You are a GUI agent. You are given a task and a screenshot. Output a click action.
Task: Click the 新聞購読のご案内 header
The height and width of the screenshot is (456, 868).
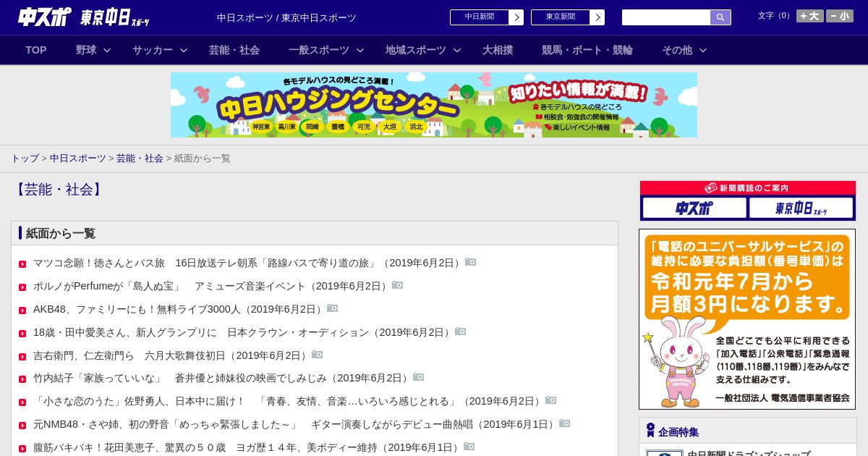click(748, 188)
